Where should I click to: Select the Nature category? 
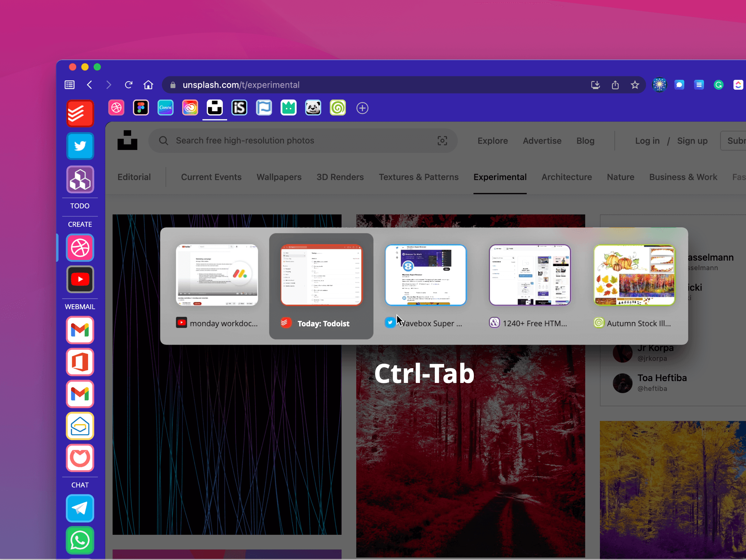(x=621, y=177)
